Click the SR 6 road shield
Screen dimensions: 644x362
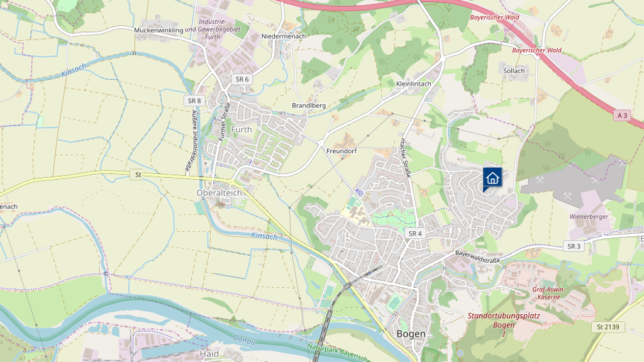point(242,79)
